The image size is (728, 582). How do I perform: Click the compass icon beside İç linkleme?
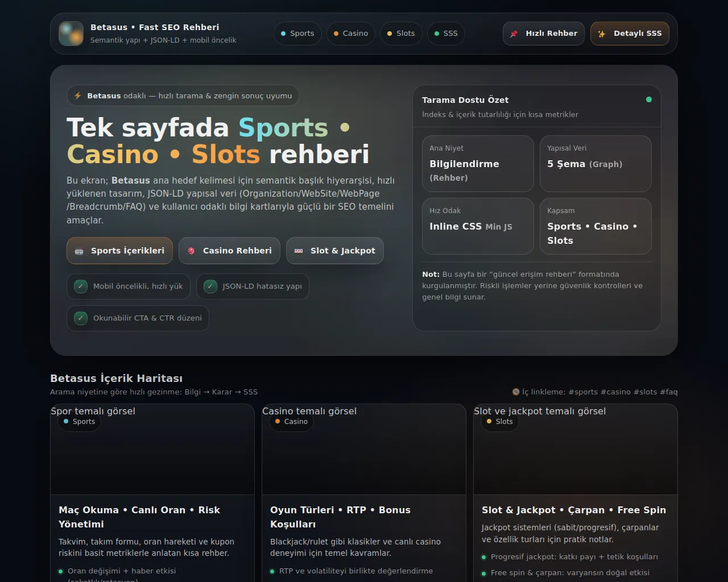(x=516, y=392)
